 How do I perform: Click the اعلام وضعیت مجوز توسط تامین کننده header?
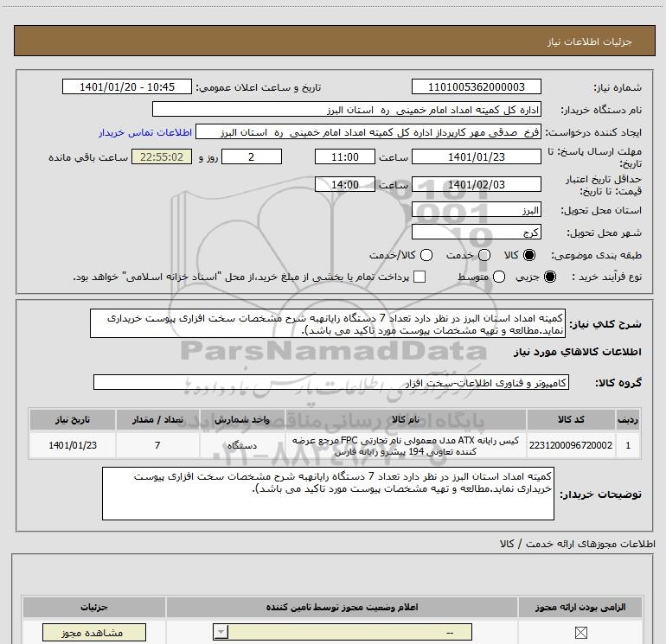coord(342,607)
